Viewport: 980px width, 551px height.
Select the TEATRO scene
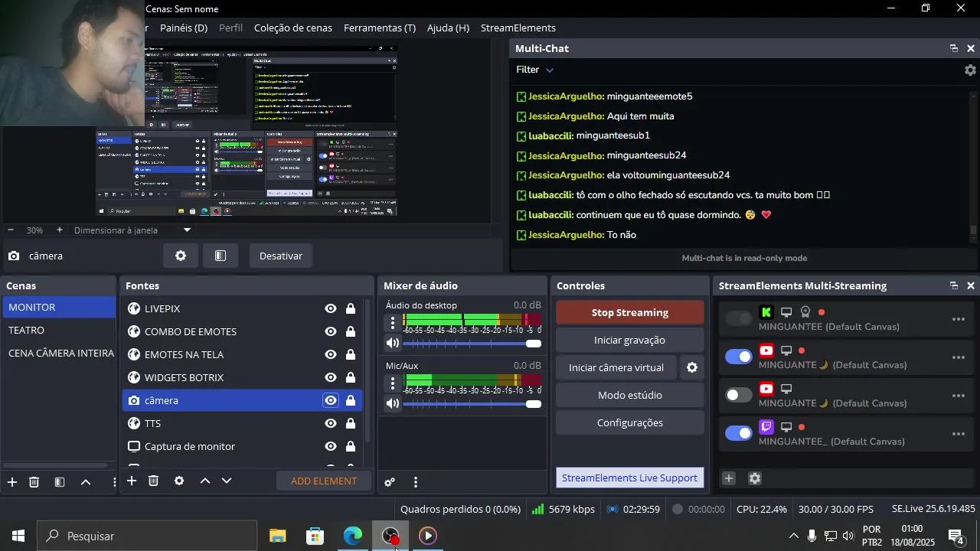pos(58,330)
